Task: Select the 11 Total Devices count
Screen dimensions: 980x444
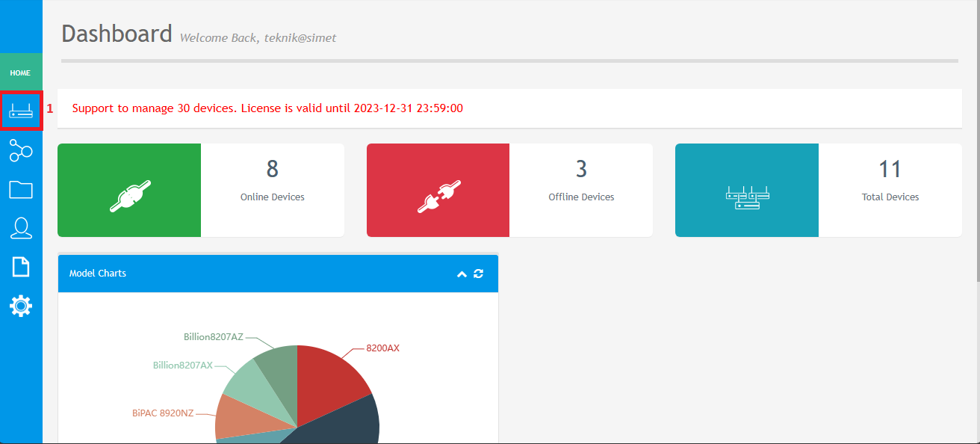Action: [890, 170]
